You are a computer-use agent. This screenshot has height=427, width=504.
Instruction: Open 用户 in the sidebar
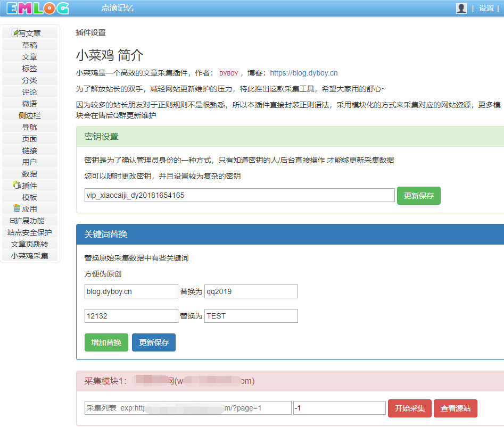pos(30,162)
